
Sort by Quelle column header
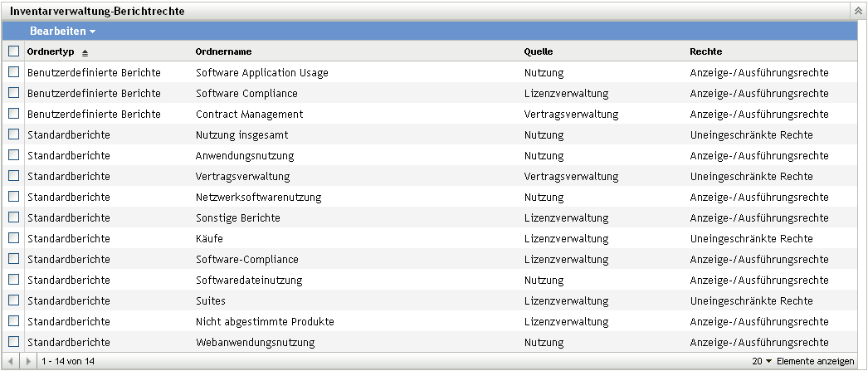[538, 51]
